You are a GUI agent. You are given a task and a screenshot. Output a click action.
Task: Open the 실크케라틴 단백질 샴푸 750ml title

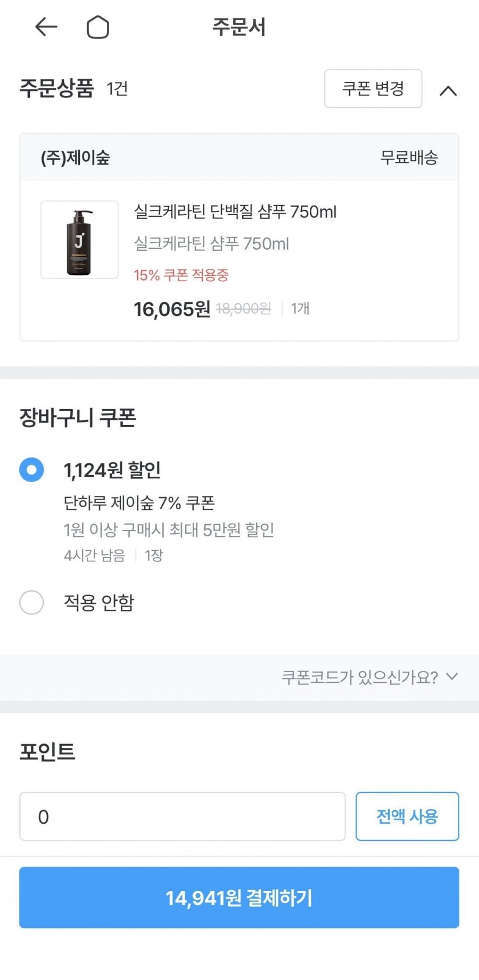click(x=235, y=212)
